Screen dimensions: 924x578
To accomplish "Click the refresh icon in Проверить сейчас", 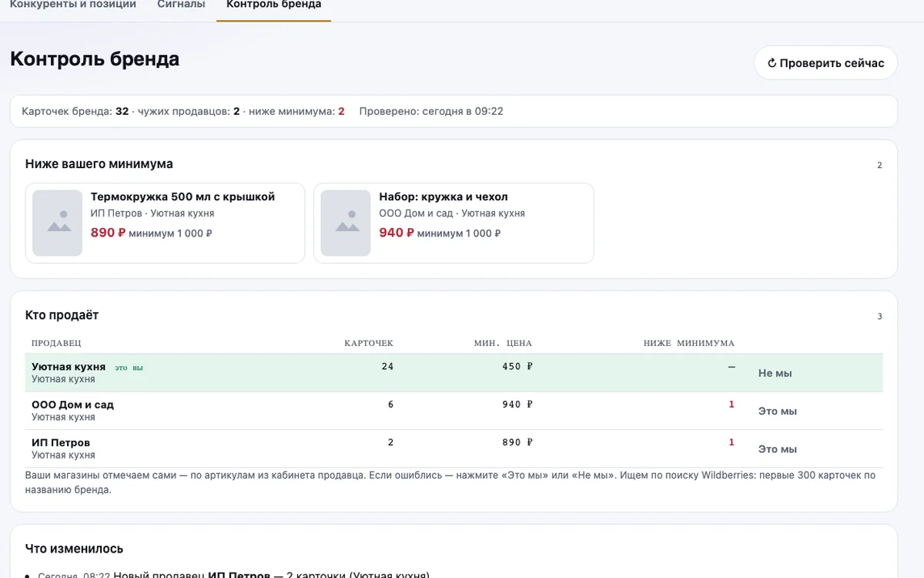I will 772,63.
